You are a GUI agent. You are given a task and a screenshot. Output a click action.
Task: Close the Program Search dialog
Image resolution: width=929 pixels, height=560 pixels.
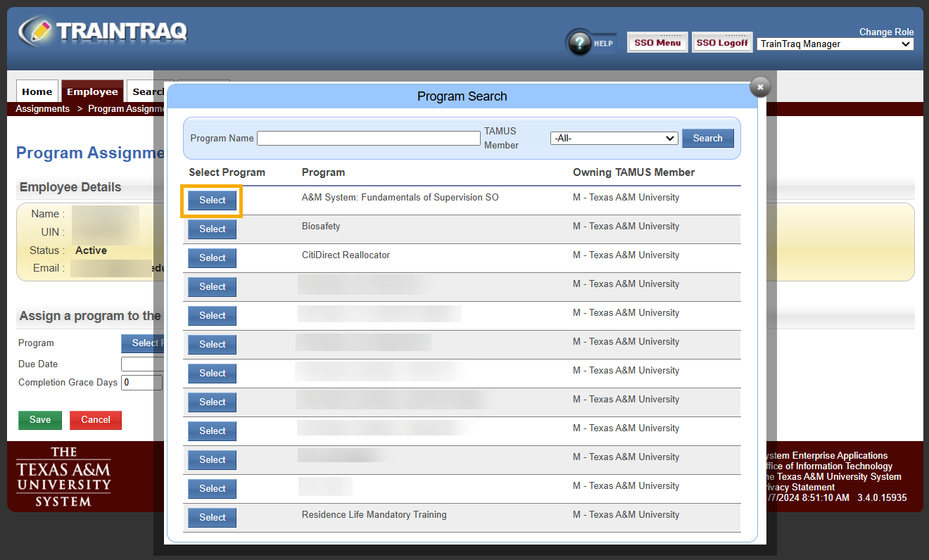pos(760,87)
